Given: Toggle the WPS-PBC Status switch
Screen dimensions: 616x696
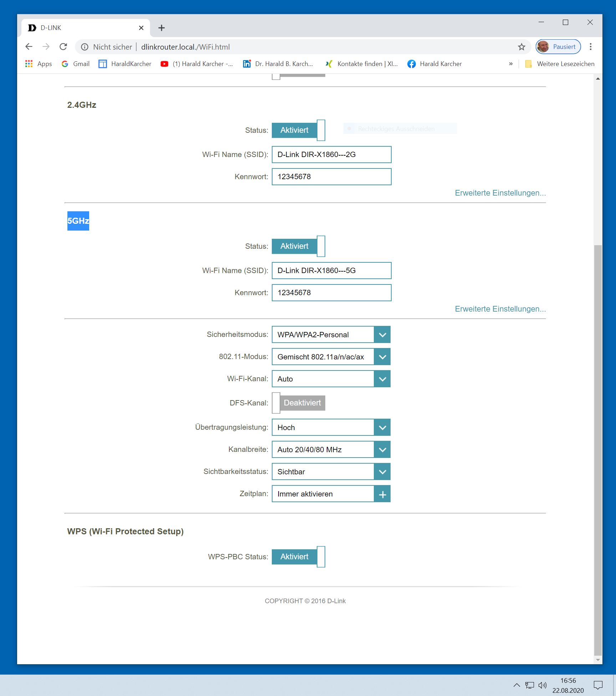Looking at the screenshot, I should coord(299,557).
